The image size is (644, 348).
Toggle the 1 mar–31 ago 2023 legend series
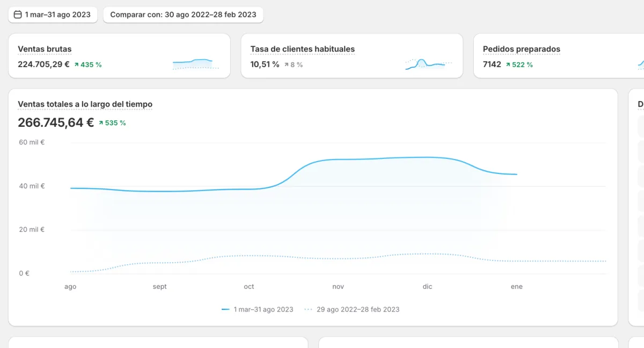click(257, 309)
